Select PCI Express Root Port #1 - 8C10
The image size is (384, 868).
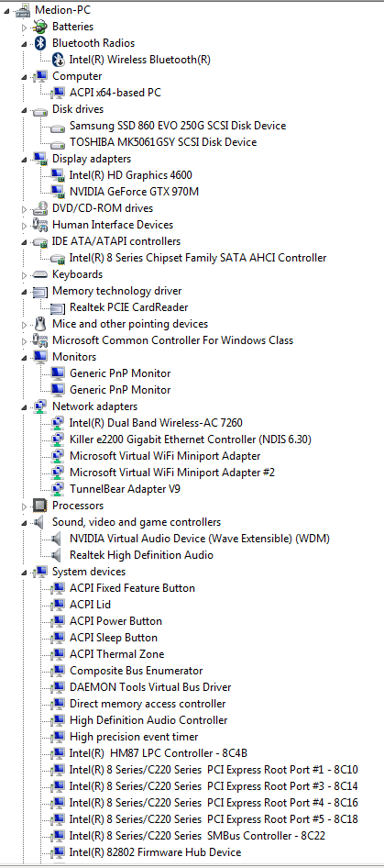pyautogui.click(x=214, y=770)
